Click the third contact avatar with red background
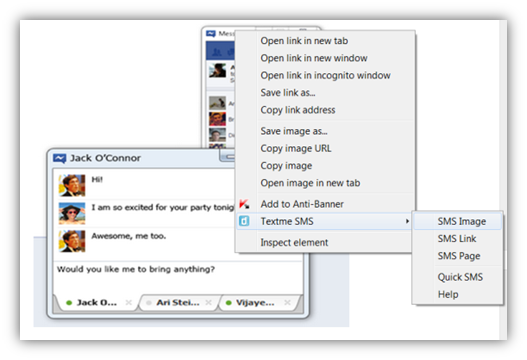 tap(217, 119)
